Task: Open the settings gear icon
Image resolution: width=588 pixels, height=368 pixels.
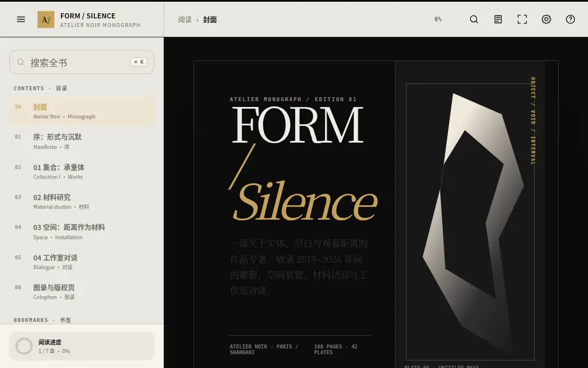Action: [x=547, y=19]
